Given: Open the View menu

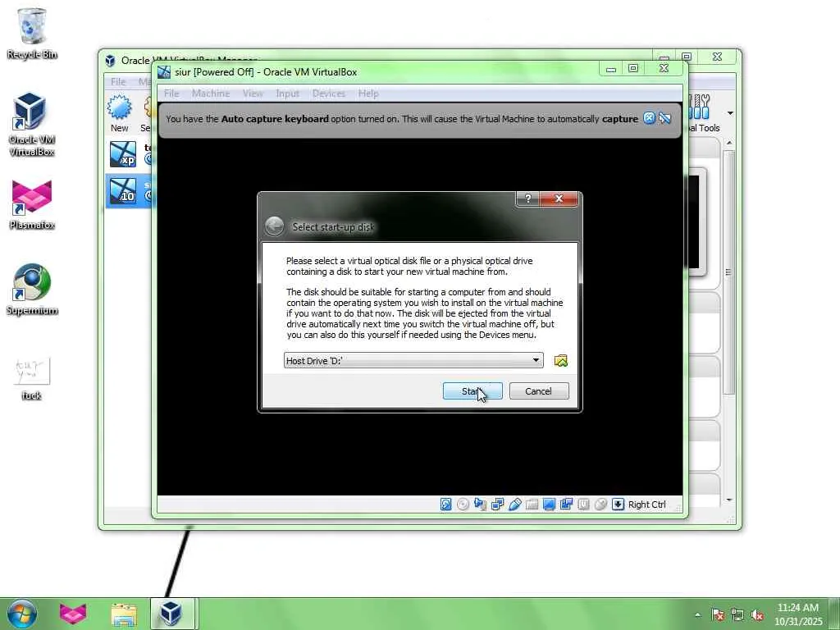Looking at the screenshot, I should (253, 94).
